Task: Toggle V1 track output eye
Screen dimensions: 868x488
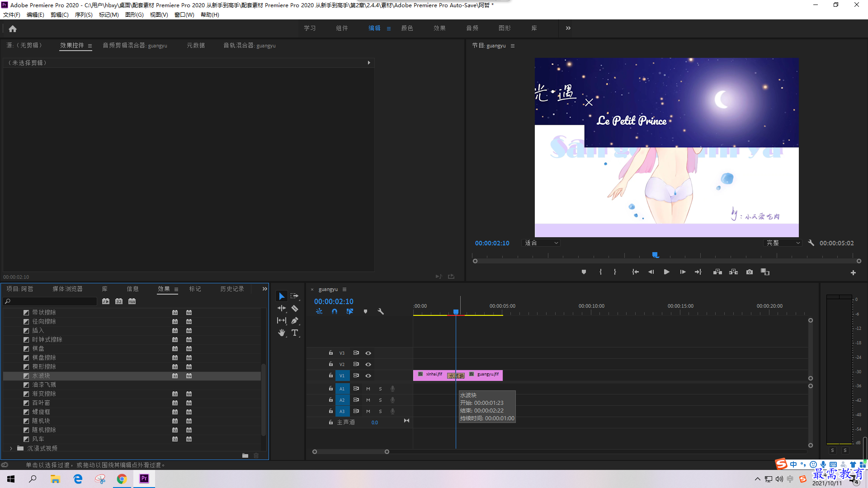Action: (x=368, y=375)
